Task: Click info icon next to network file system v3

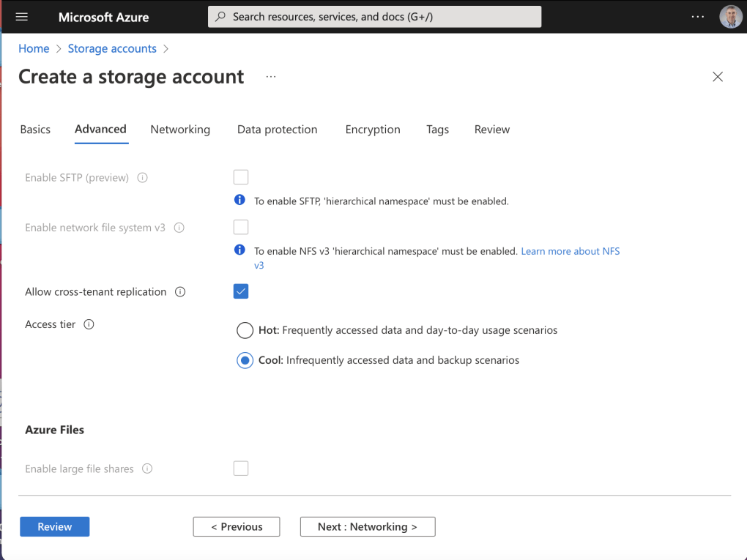Action: click(179, 228)
